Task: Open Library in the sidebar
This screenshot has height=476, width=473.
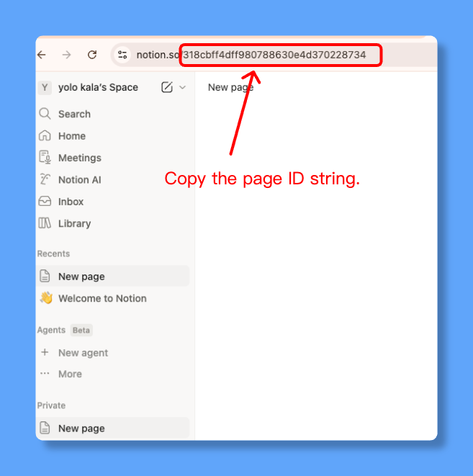Action: click(x=74, y=223)
